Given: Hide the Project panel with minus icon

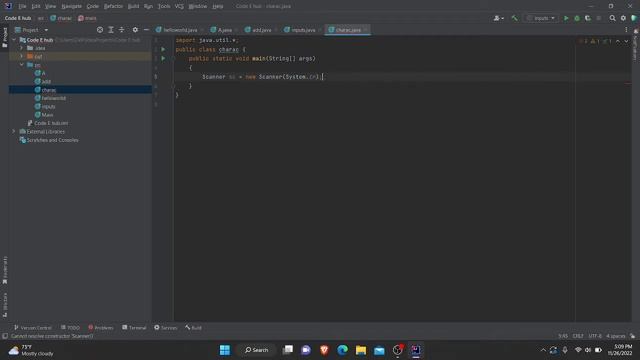Looking at the screenshot, I should tap(146, 30).
